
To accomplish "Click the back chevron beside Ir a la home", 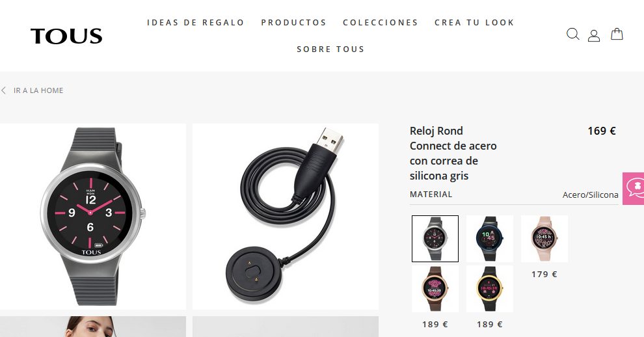I will coord(4,90).
